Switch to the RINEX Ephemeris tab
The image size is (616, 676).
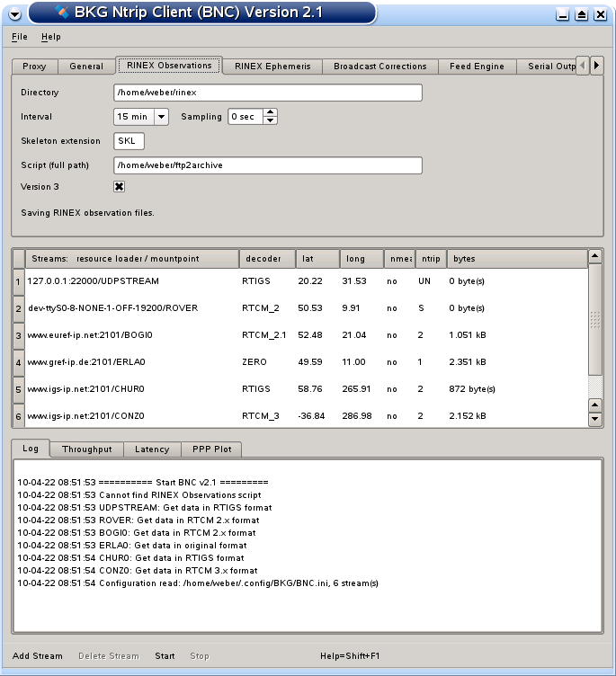[x=272, y=67]
